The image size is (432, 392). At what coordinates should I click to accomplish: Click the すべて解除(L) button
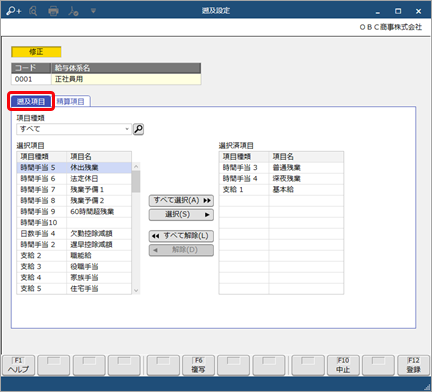point(181,236)
